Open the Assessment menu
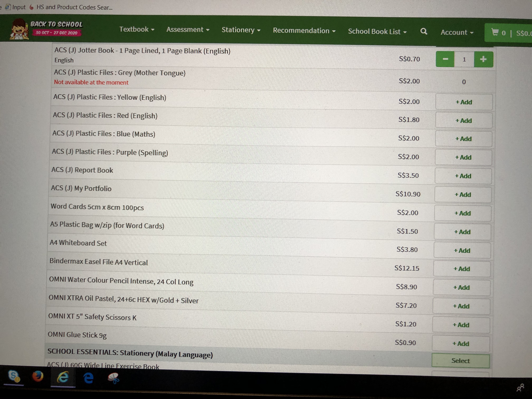Screen dimensions: 532x399 pyautogui.click(x=188, y=30)
